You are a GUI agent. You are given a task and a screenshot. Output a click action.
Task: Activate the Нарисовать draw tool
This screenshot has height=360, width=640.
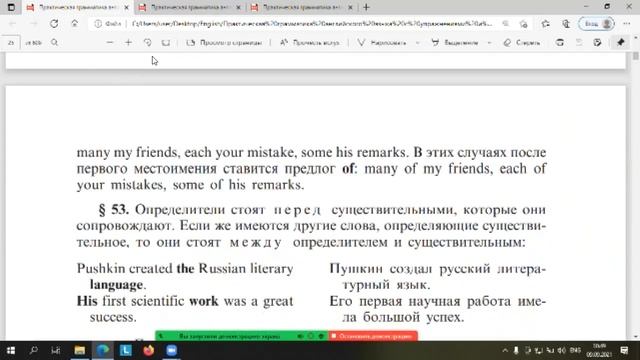tap(382, 42)
